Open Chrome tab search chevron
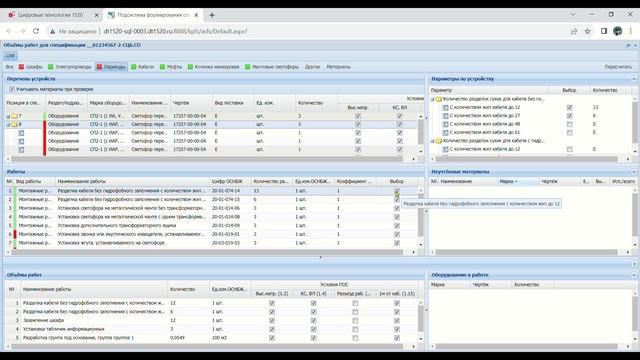The image size is (640, 360). coord(573,14)
